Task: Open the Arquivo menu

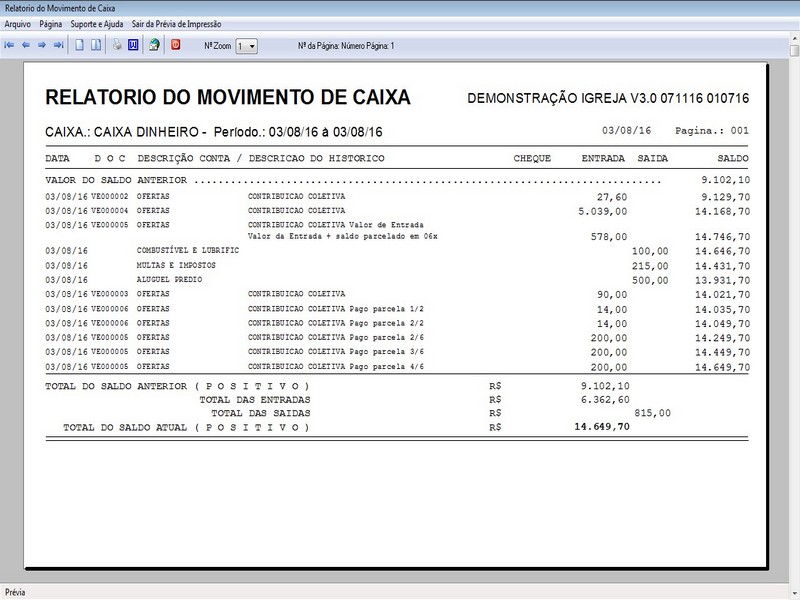Action: 17,24
